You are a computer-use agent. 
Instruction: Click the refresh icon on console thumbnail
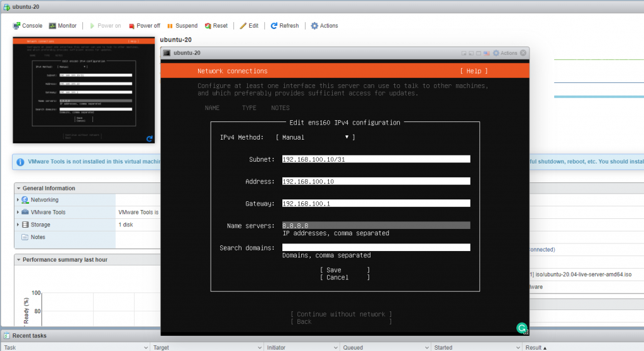coord(150,138)
